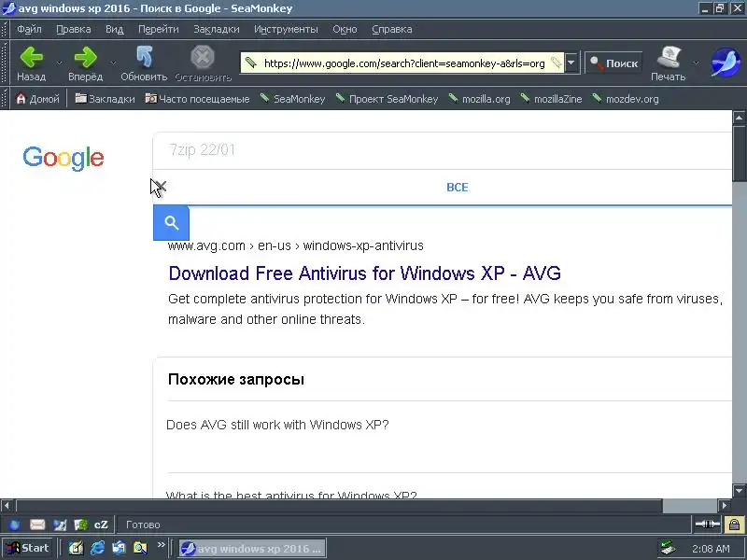Open Домой home bookmark
This screenshot has width=747, height=560.
(x=37, y=99)
